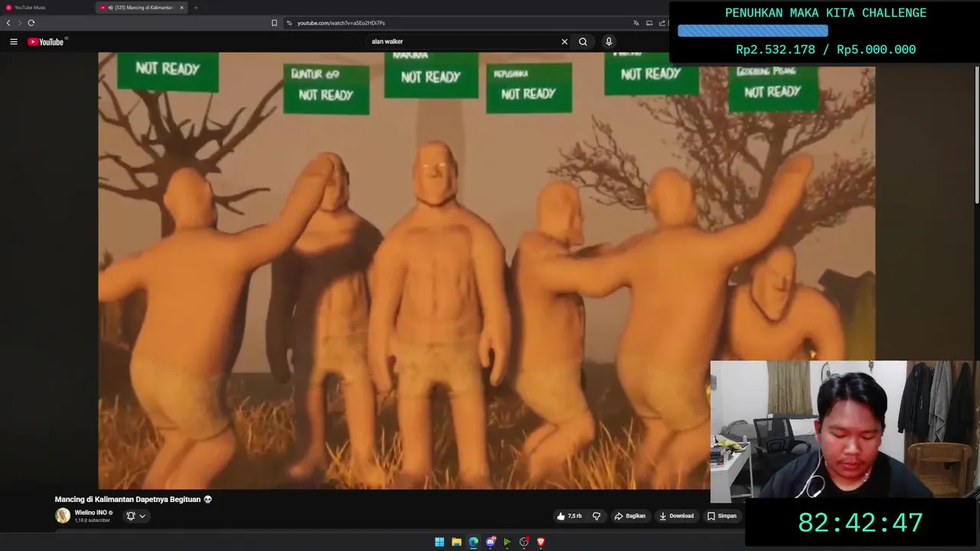Image resolution: width=980 pixels, height=551 pixels.
Task: Bookmark this page icon
Action: coord(274,23)
